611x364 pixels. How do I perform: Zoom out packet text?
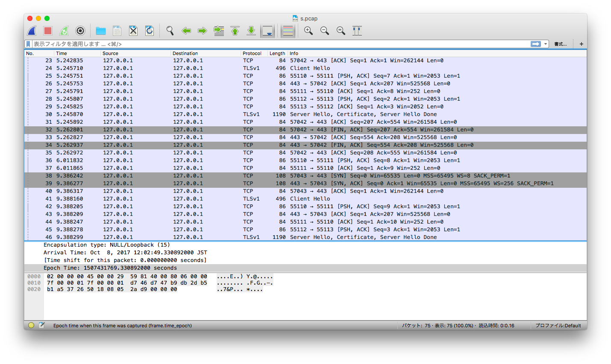[x=325, y=31]
